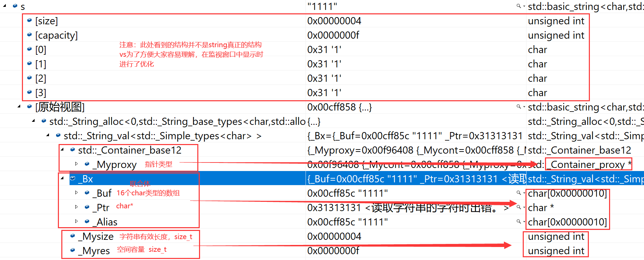Image resolution: width=644 pixels, height=260 pixels.
Task: Click the {_Myproxy=0x00f96408 value of _Container_base12
Action: pos(416,150)
